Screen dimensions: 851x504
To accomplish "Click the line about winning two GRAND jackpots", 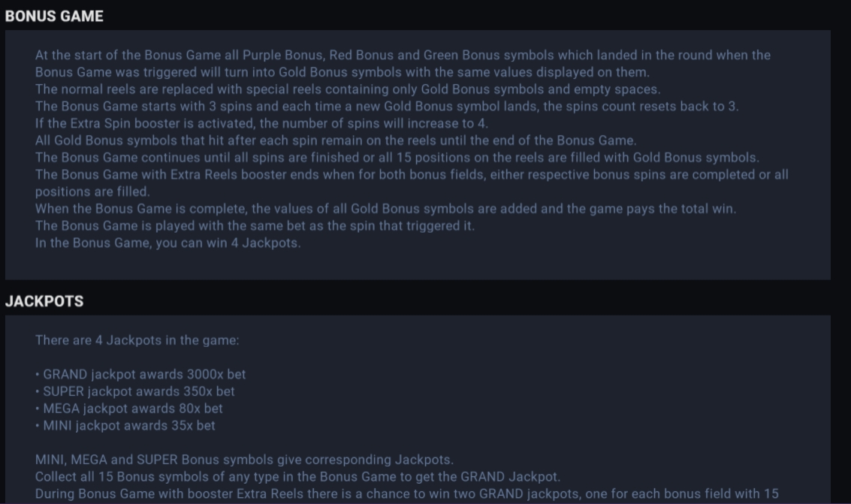I will pyautogui.click(x=407, y=494).
